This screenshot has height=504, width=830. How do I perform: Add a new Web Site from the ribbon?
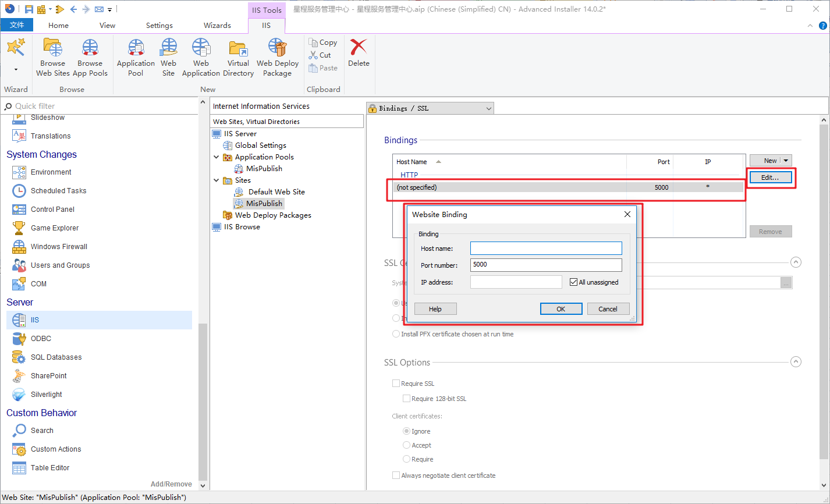click(x=169, y=58)
